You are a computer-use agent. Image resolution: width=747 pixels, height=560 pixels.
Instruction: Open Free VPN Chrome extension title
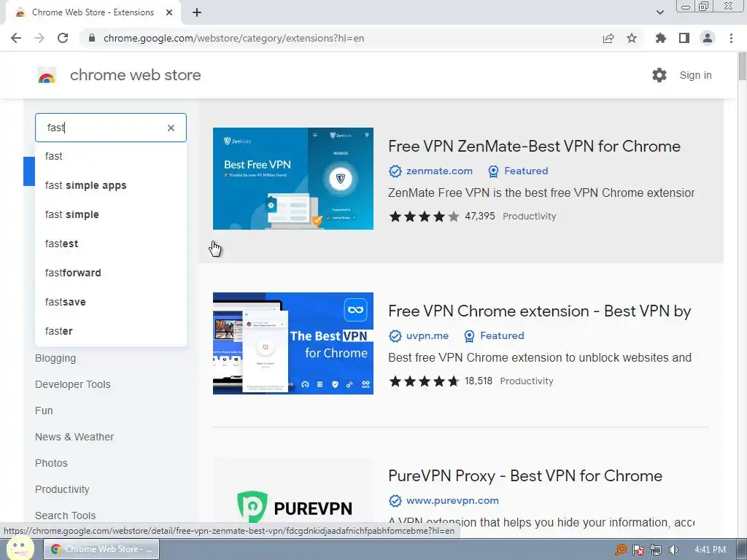(539, 311)
